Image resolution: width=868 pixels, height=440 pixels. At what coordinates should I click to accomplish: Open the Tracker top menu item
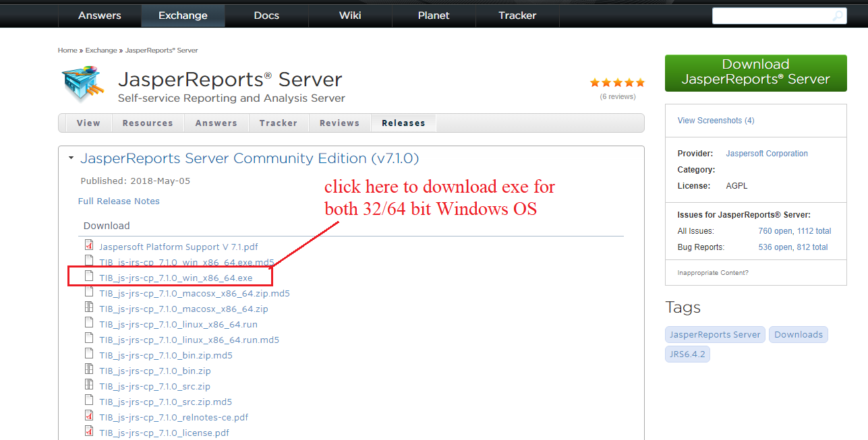click(x=517, y=15)
